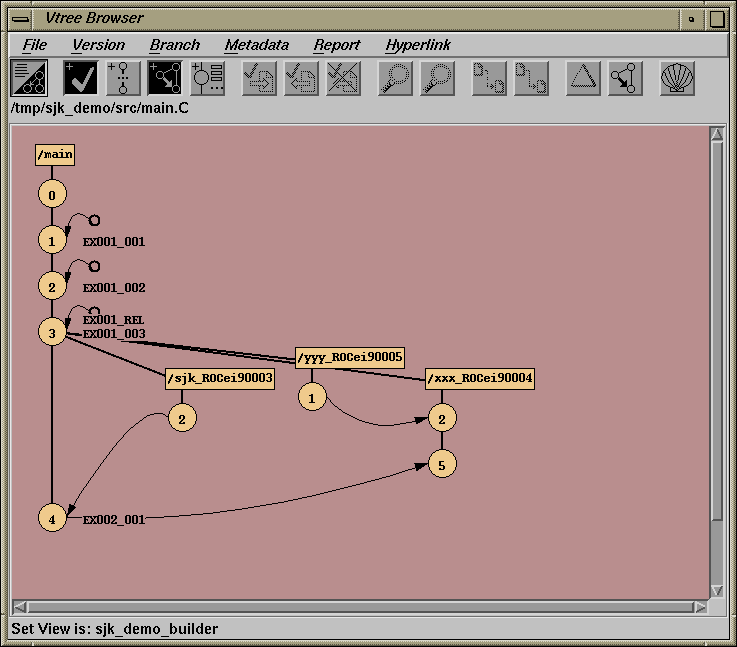Click the triangle icon in the toolbar
The width and height of the screenshot is (737, 647).
[584, 78]
